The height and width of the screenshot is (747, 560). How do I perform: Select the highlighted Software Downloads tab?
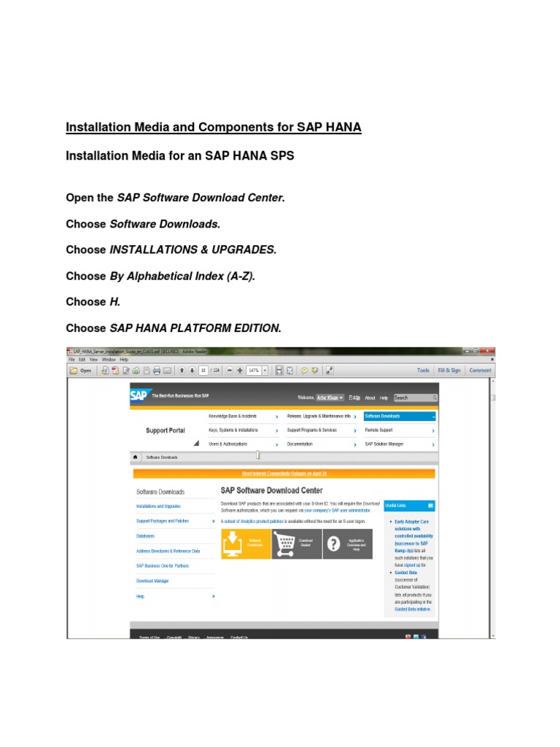pos(400,417)
